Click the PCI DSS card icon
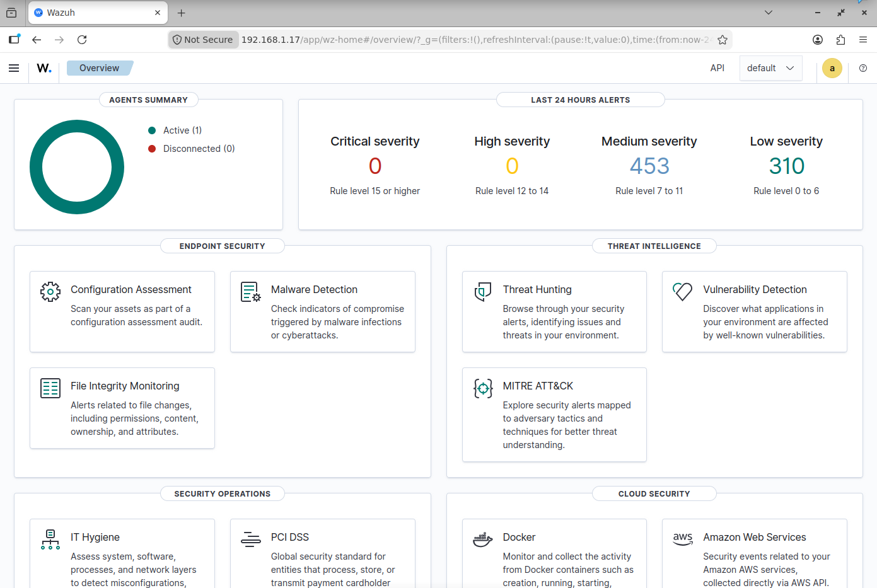877x588 pixels. coord(251,539)
